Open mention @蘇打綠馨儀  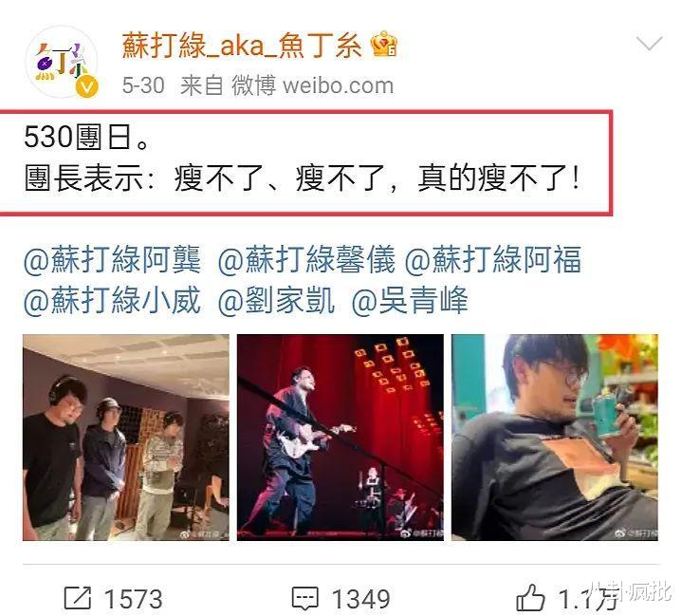[x=306, y=259]
